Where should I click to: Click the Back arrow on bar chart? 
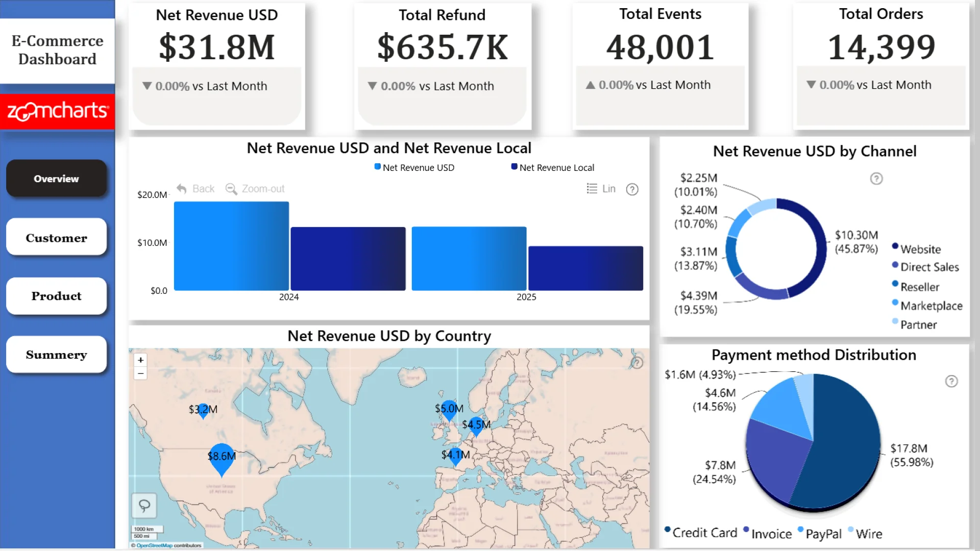point(182,189)
